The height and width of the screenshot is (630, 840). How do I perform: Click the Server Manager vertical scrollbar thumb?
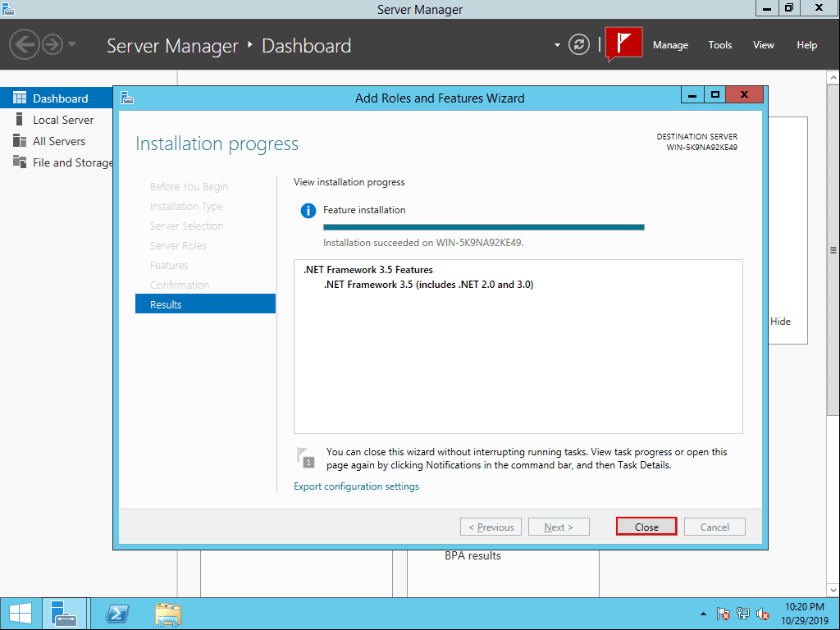coord(833,249)
